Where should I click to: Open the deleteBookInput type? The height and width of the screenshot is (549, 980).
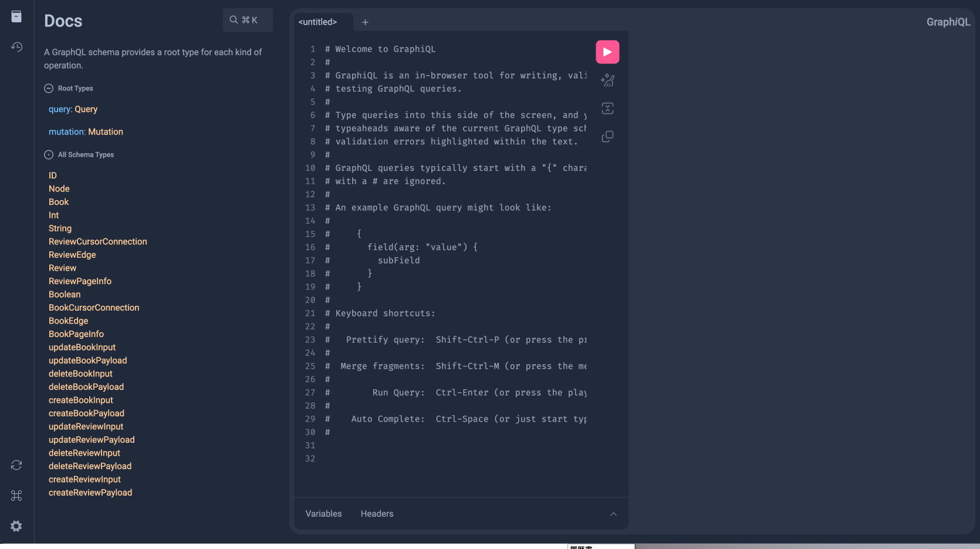80,373
